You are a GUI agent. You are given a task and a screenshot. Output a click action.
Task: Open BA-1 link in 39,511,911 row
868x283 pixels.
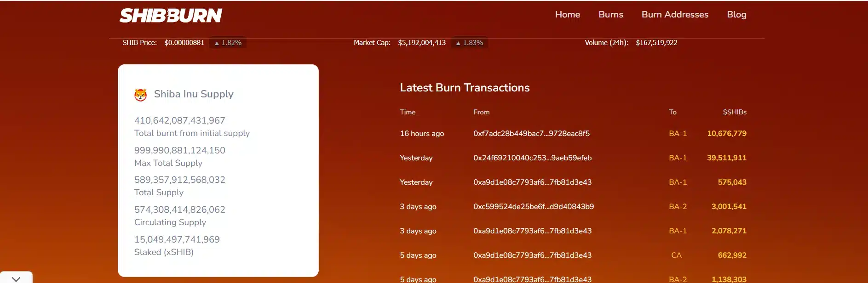pos(678,158)
